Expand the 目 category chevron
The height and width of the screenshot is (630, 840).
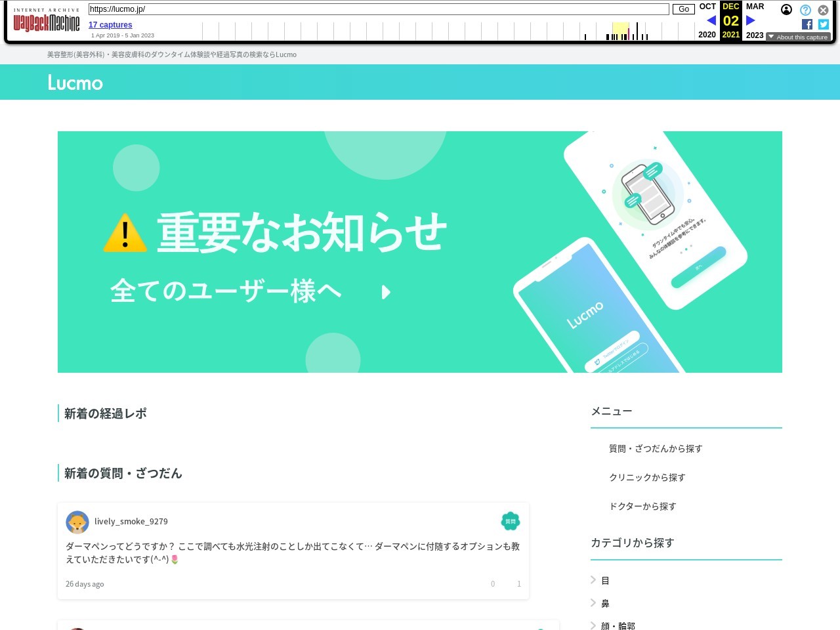(x=593, y=579)
